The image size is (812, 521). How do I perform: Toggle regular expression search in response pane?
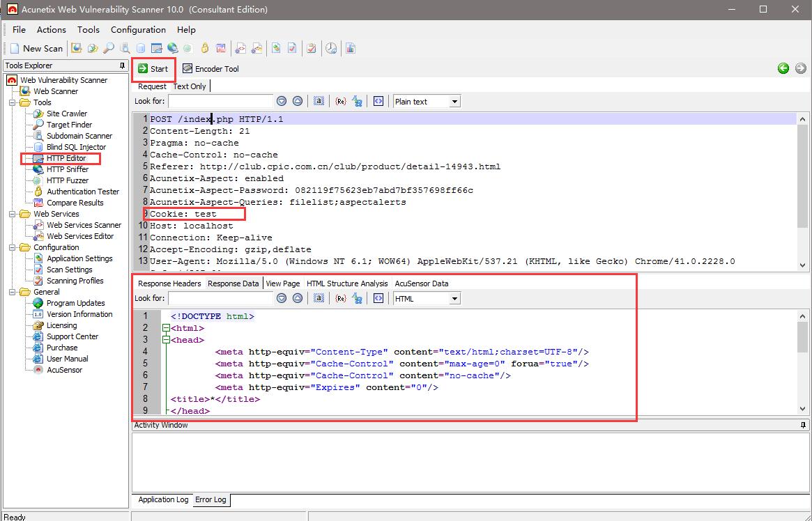point(340,298)
